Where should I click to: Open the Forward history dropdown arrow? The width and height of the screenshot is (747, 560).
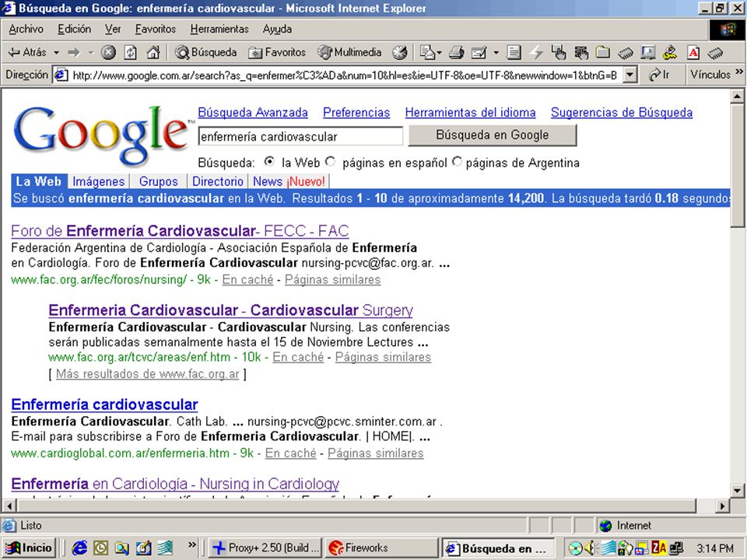91,52
